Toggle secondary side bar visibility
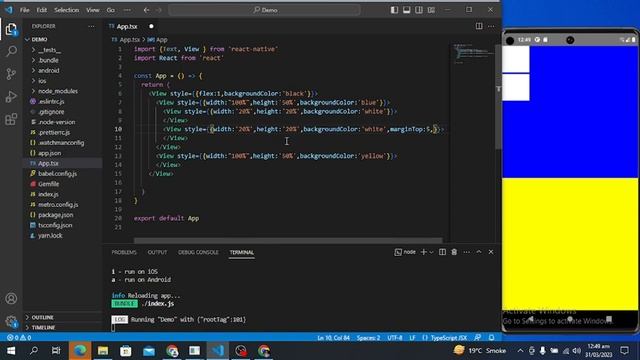 419,10
